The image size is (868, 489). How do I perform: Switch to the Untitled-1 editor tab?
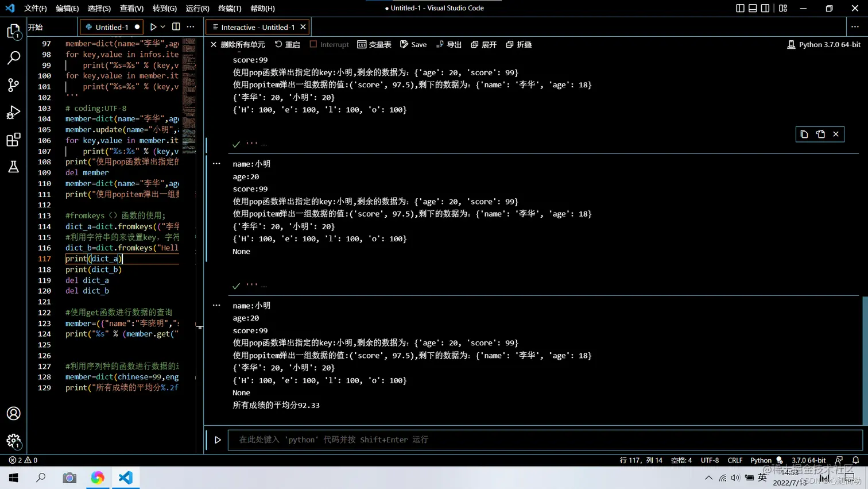(112, 27)
